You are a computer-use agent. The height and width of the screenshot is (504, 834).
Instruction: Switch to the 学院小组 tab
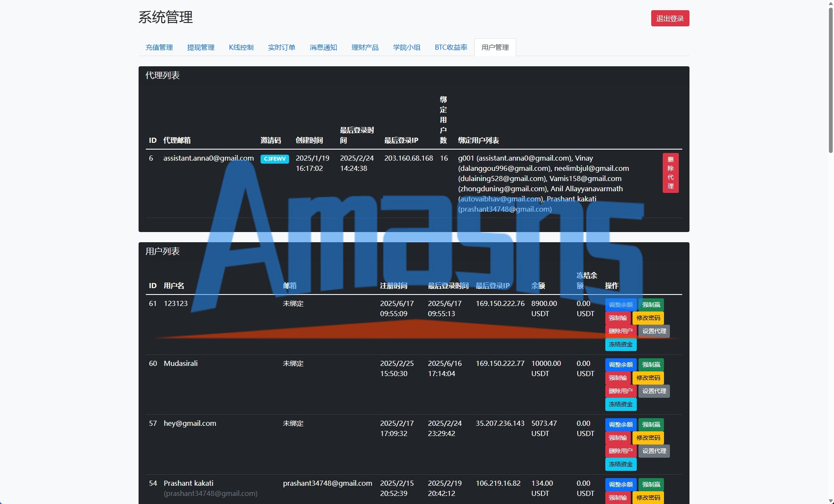click(406, 47)
